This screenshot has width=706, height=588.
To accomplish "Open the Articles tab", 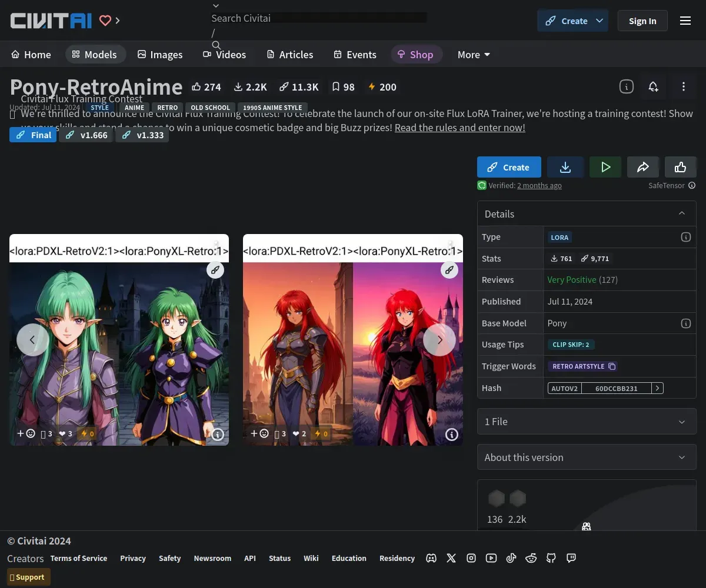I will coord(290,55).
